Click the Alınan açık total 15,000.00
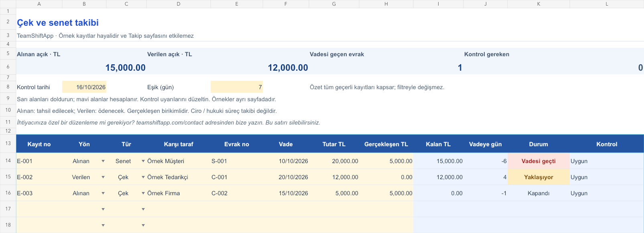Screen dimensions: 644x233 tap(126, 68)
